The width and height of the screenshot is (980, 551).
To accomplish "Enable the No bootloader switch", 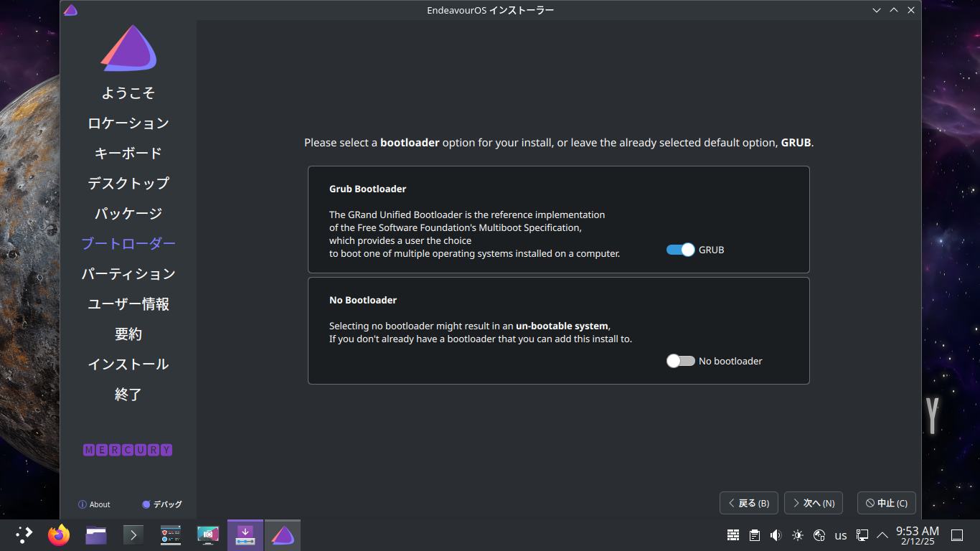I will (x=681, y=361).
